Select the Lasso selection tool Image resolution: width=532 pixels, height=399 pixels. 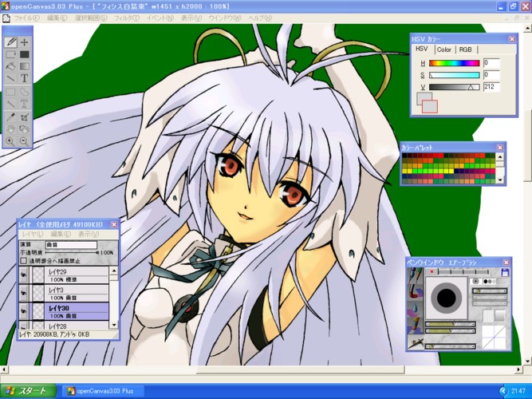tap(25, 92)
